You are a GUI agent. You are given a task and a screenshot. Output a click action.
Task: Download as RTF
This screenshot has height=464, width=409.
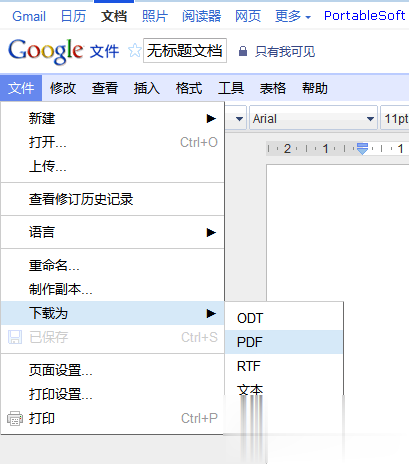coord(284,366)
